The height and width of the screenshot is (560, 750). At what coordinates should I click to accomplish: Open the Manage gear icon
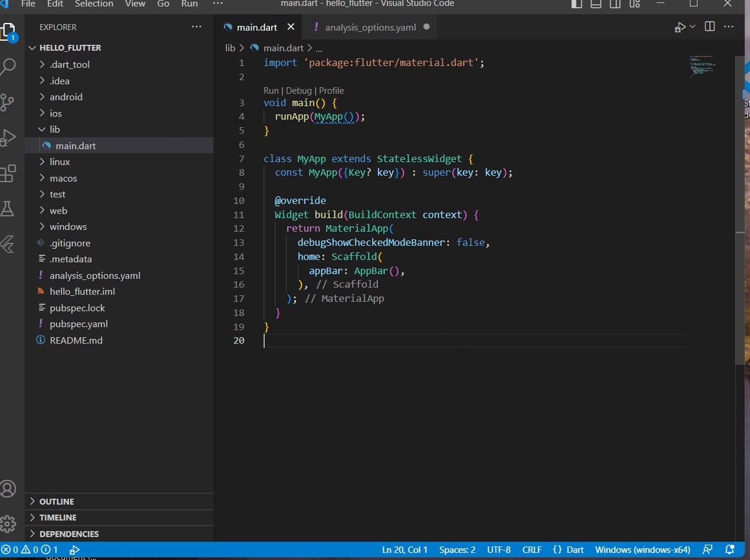(x=8, y=523)
